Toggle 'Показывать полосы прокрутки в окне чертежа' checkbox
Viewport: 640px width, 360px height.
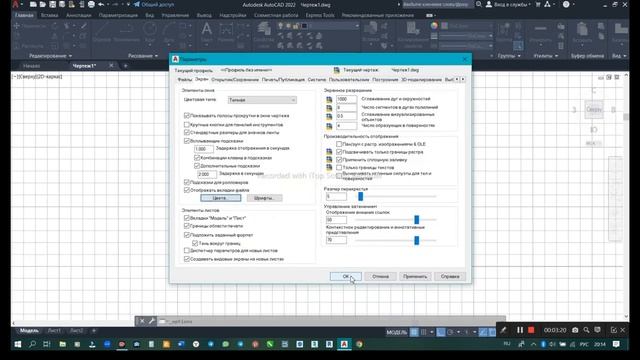coord(187,116)
